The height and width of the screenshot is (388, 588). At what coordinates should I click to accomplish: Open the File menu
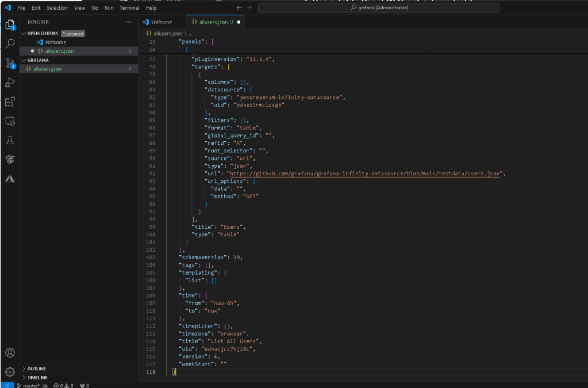coord(21,8)
